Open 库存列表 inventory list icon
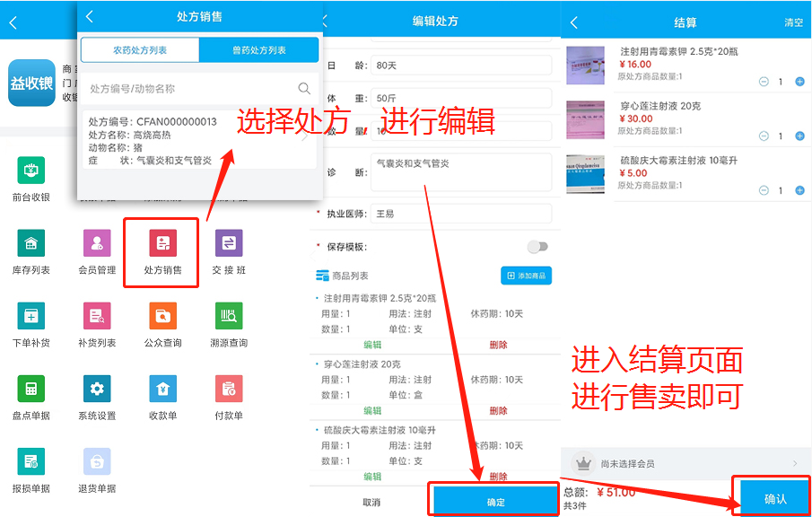 (x=31, y=243)
